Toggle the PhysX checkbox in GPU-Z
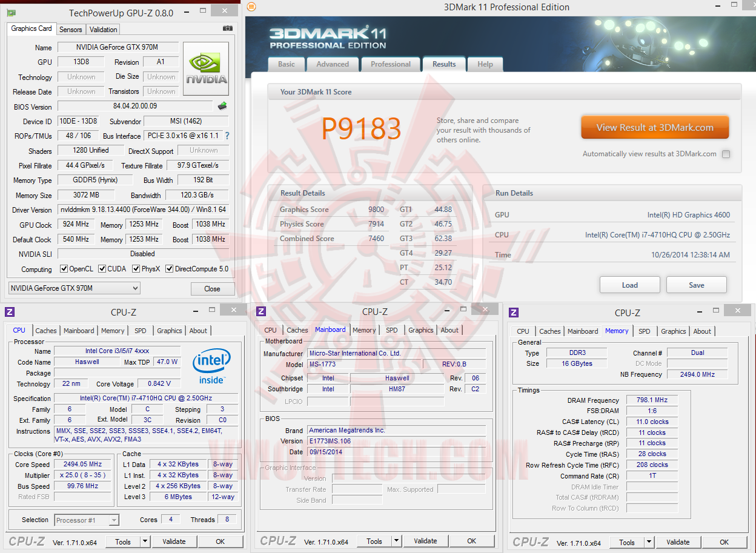This screenshot has width=756, height=553. pyautogui.click(x=136, y=269)
